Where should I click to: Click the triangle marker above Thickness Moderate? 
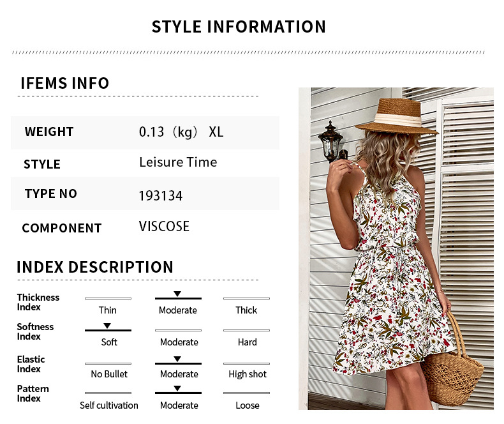pos(177,294)
